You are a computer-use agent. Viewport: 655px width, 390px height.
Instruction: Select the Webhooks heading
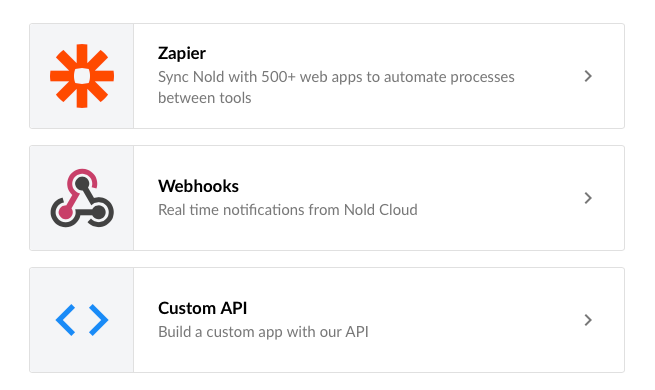198,186
